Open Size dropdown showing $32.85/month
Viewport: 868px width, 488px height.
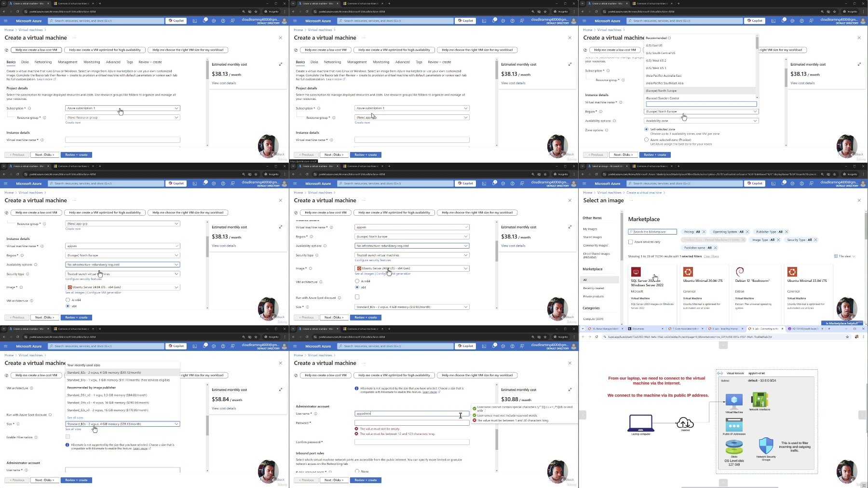tap(412, 307)
